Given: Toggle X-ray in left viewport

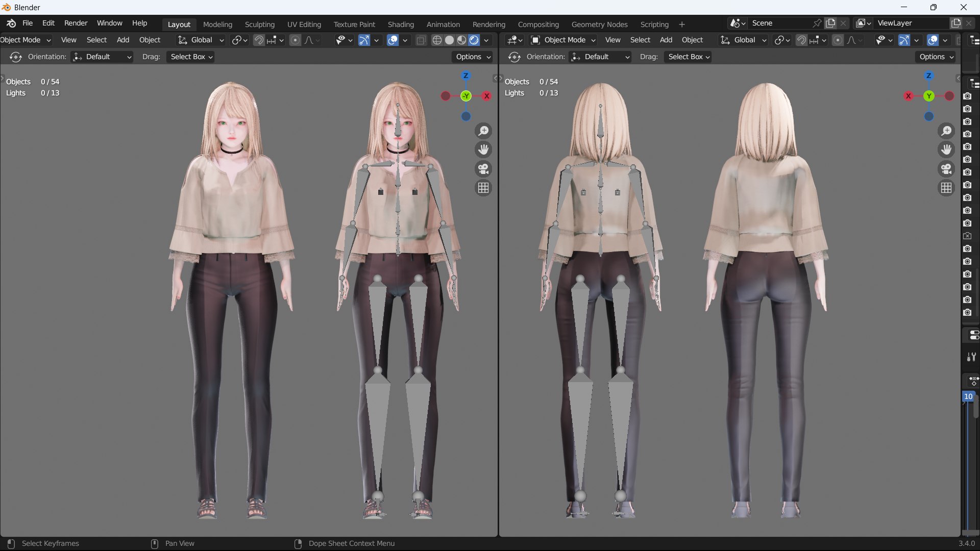Looking at the screenshot, I should click(421, 40).
